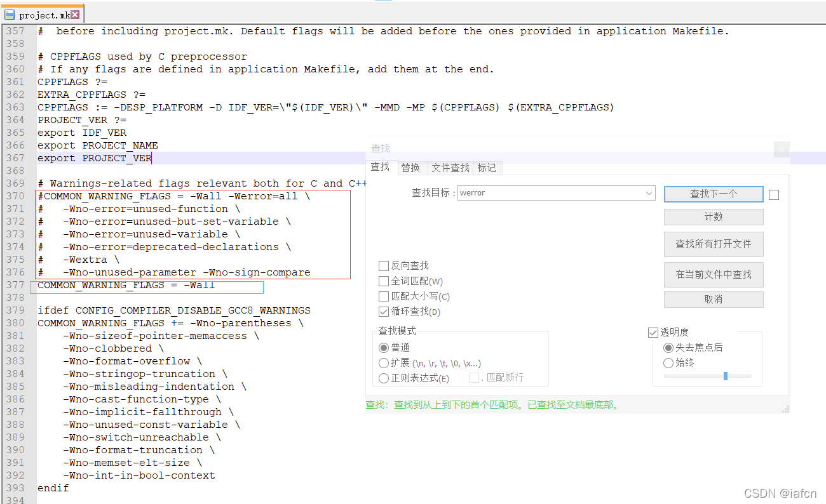Click line number 363 in the margin
Viewport: 826px width, 504px height.
(x=15, y=107)
